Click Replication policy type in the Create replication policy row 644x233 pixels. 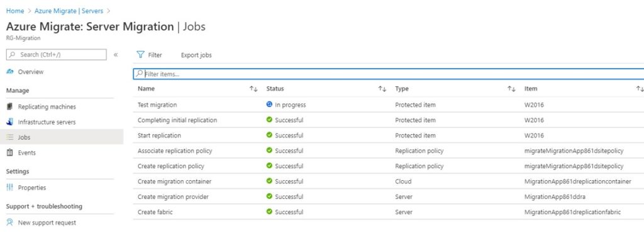click(419, 166)
